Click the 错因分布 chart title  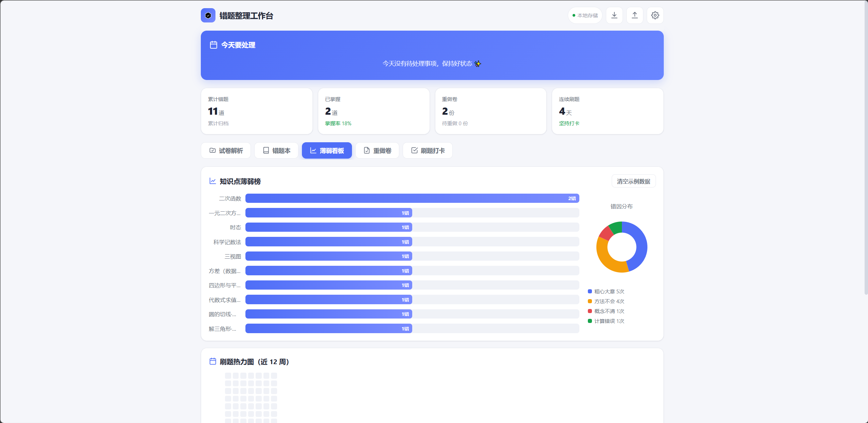[x=622, y=207]
